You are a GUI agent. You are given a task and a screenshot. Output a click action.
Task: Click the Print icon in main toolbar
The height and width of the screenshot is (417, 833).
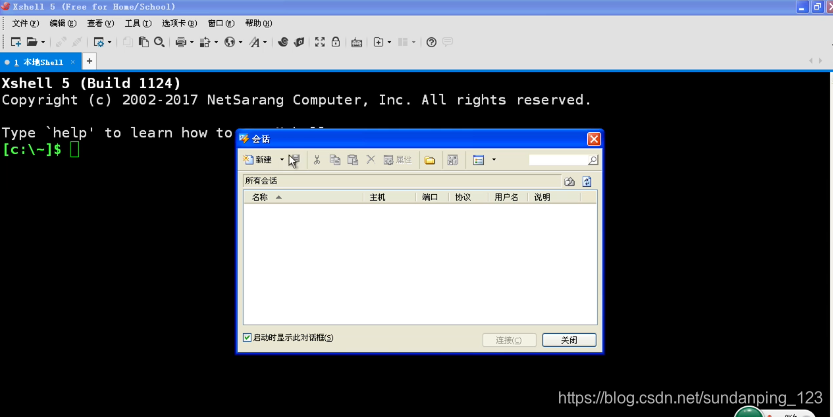tap(181, 42)
